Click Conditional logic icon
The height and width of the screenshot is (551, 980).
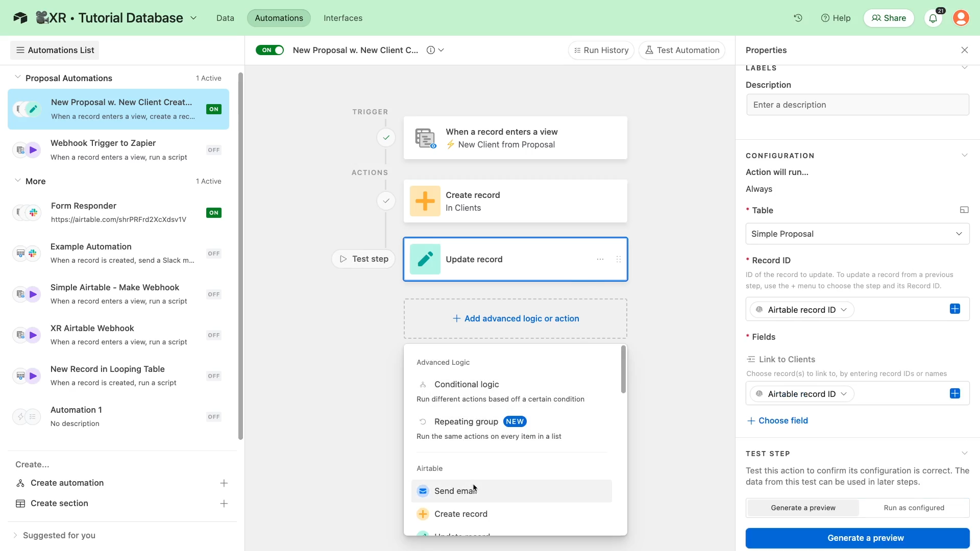click(423, 385)
